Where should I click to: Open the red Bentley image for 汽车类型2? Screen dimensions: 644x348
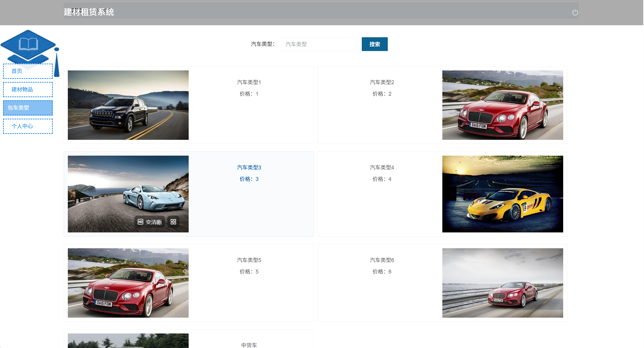503,105
